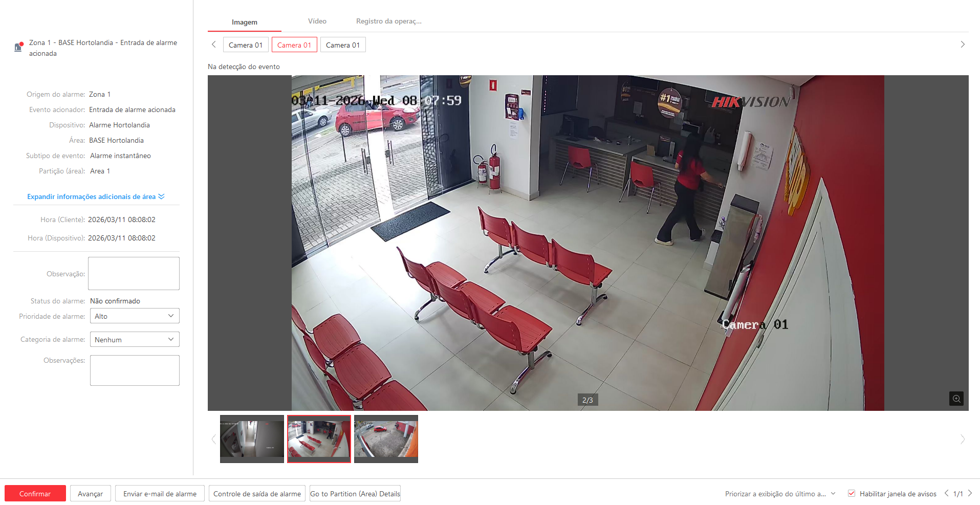
Task: Go to previous alarm page arrow
Action: pos(946,493)
